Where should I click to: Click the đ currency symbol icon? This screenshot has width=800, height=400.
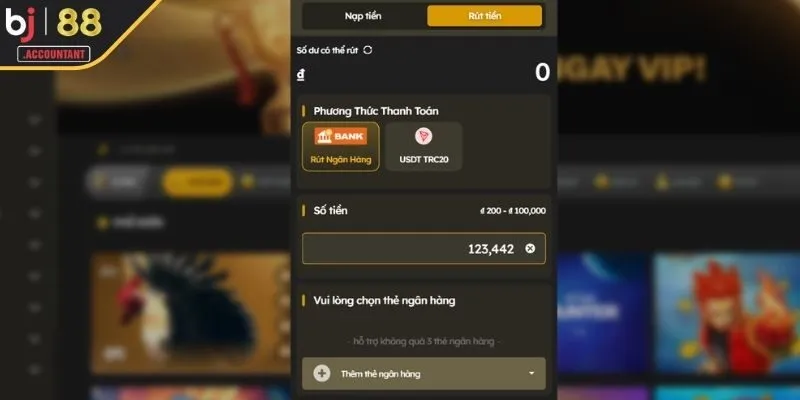pos(301,74)
